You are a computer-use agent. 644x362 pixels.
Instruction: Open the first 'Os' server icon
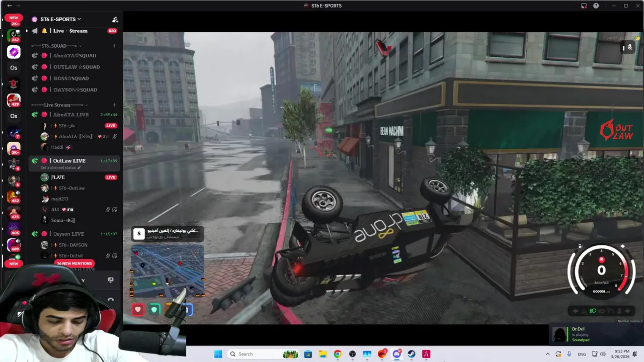[14, 68]
